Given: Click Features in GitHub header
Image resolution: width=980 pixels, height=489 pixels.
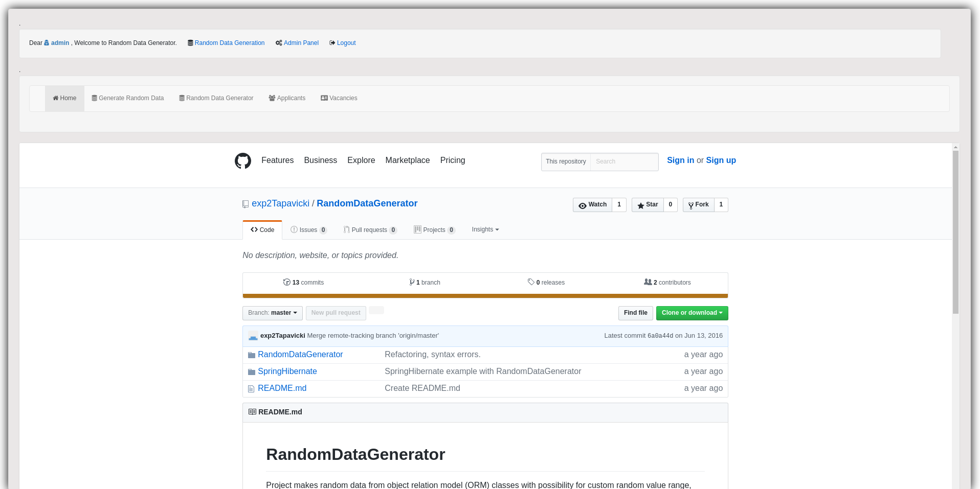Looking at the screenshot, I should tap(278, 160).
